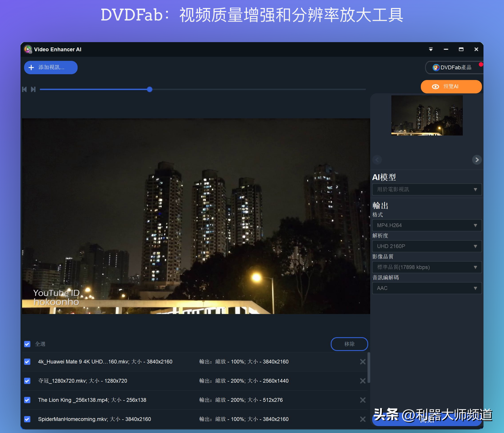This screenshot has width=504, height=433.
Task: Jump to previous frame with skip-back icon
Action: pyautogui.click(x=24, y=89)
